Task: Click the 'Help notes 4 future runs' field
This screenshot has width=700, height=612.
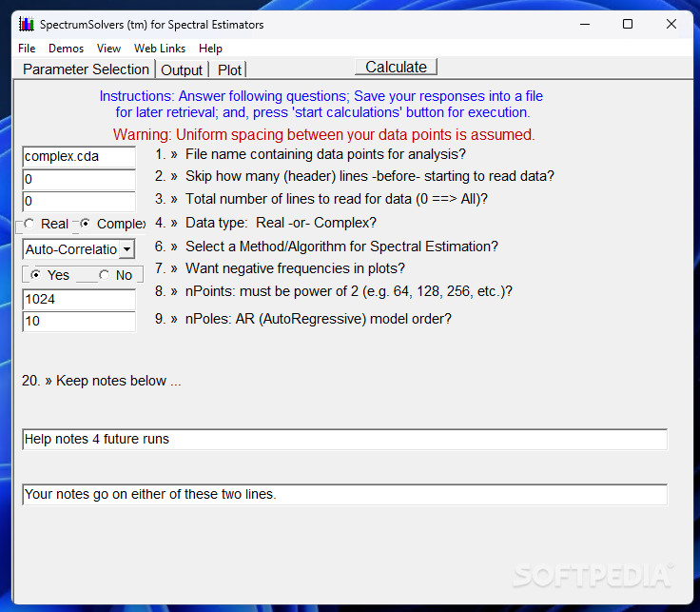Action: click(x=344, y=439)
